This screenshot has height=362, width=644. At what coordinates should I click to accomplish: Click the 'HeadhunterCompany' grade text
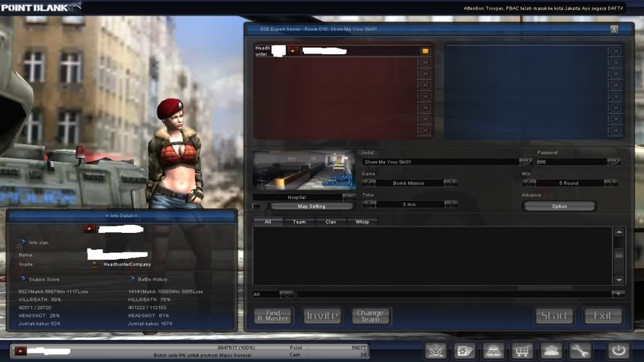(x=127, y=264)
